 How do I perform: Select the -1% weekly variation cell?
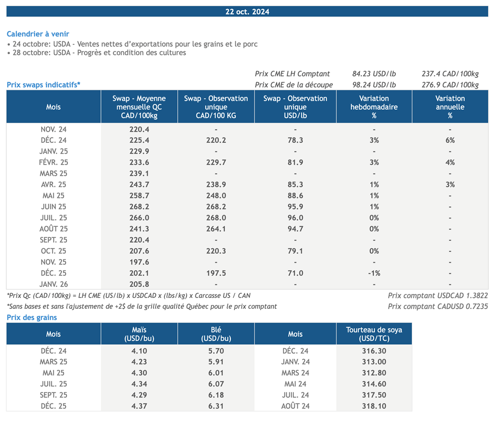pyautogui.click(x=374, y=273)
